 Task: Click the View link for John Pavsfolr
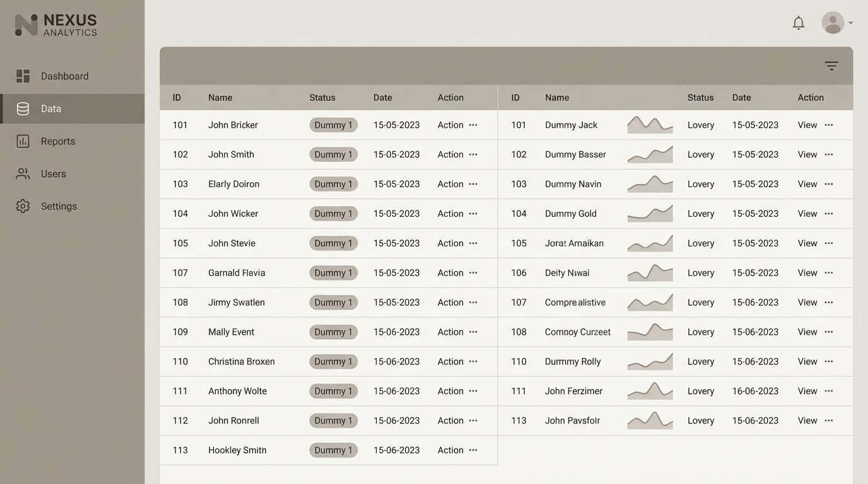click(807, 420)
